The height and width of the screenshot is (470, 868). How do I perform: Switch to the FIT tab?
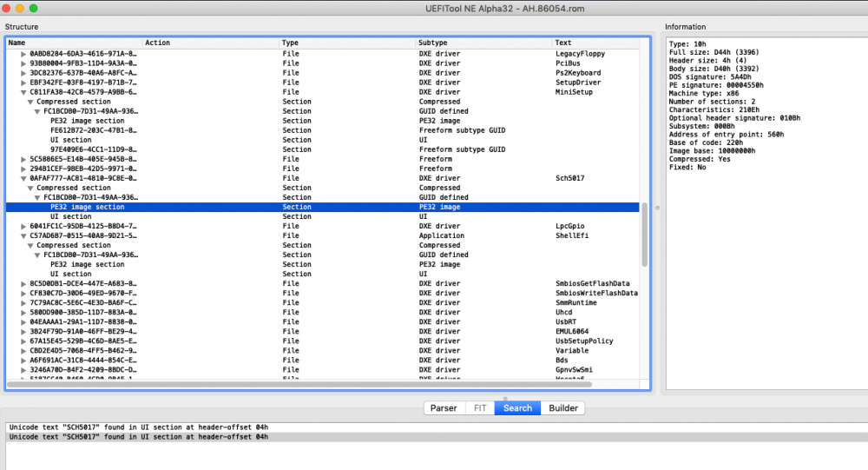480,408
